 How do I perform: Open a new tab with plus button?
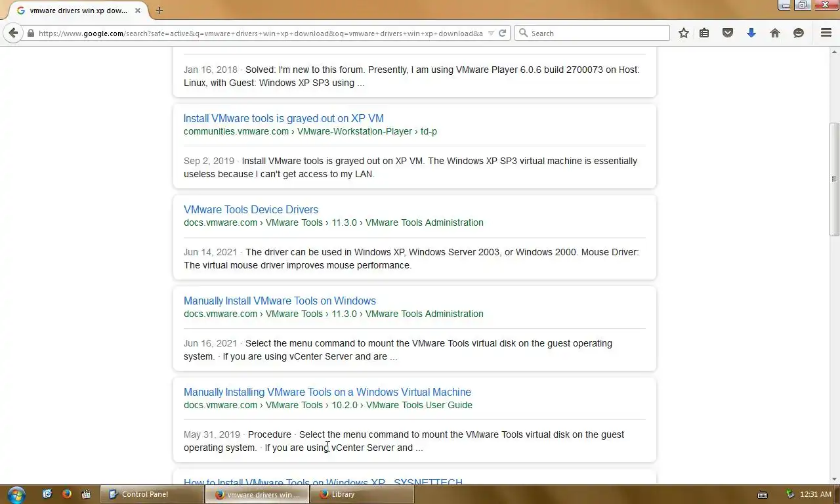click(159, 10)
